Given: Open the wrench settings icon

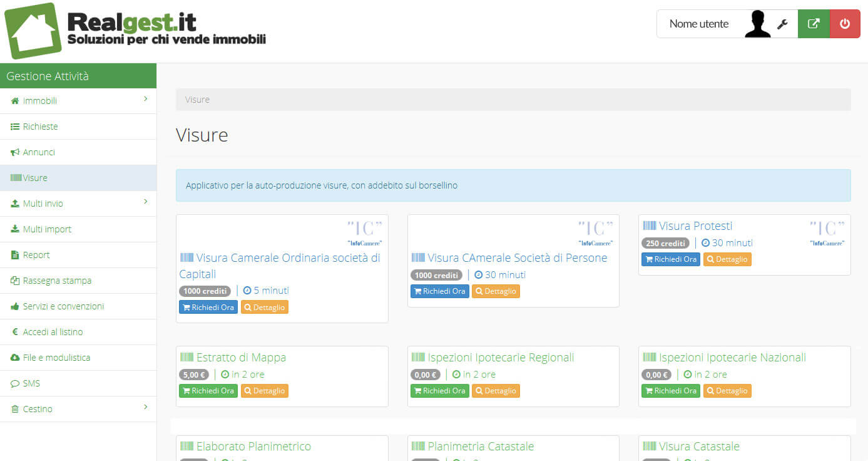Looking at the screenshot, I should point(782,24).
